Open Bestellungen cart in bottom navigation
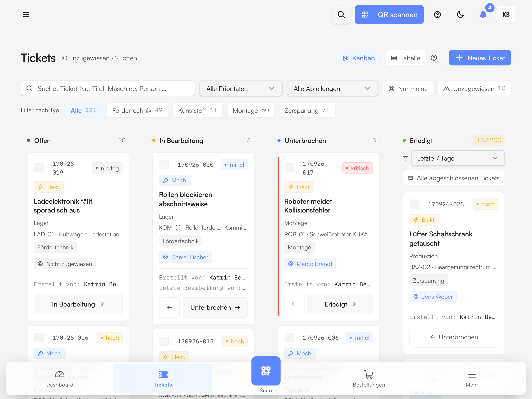Viewport: 532px width, 399px height. click(x=369, y=379)
